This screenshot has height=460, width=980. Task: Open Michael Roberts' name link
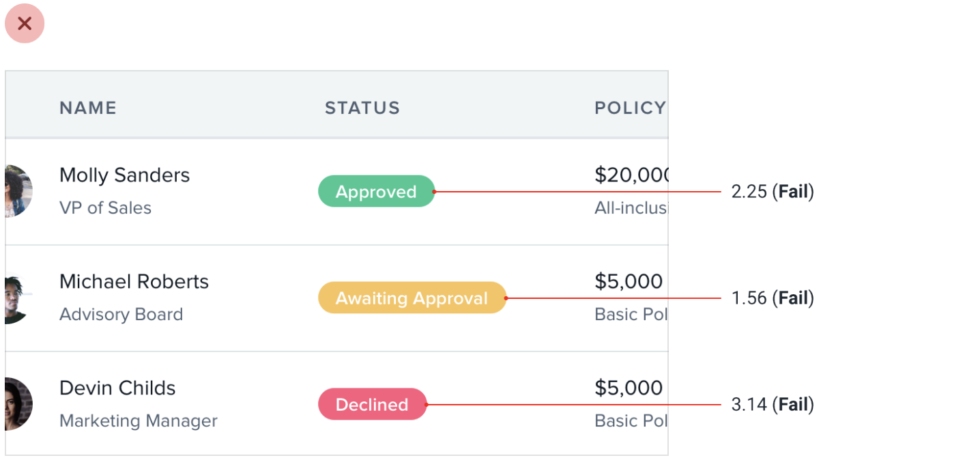tap(134, 282)
